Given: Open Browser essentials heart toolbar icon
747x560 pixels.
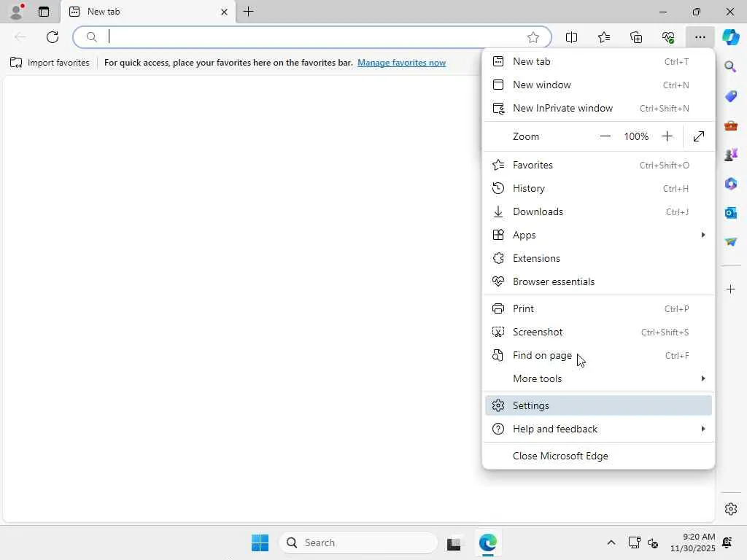Looking at the screenshot, I should [x=668, y=37].
